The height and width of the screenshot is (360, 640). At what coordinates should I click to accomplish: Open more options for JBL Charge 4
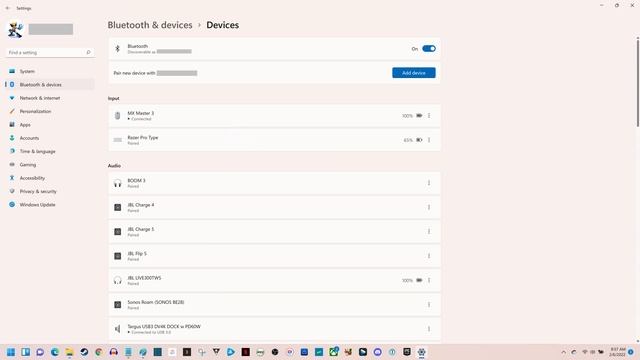click(429, 207)
